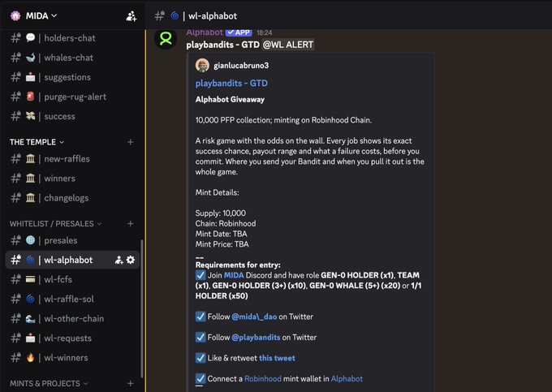Screen dimensions: 552x392
Task: Click the APP verified badge
Action: (239, 32)
